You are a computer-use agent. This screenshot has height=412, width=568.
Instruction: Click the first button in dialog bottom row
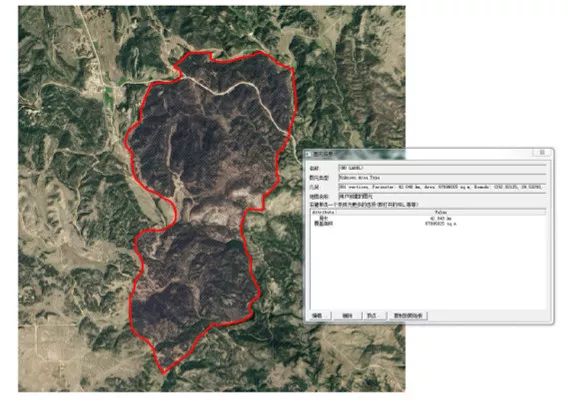(319, 316)
